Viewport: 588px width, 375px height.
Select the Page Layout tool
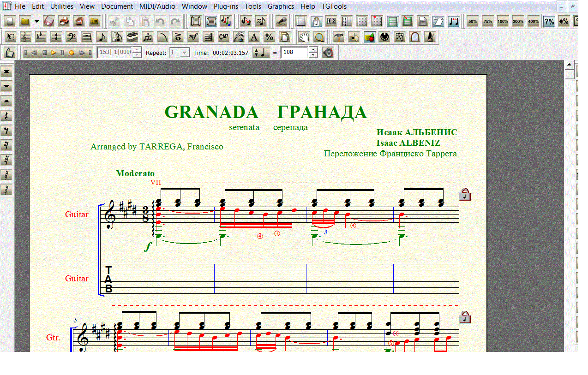[284, 37]
